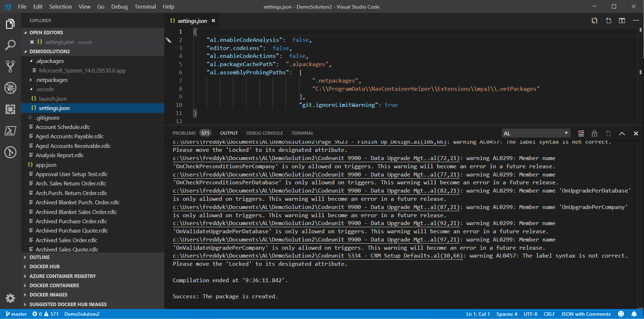
Task: Select the AL output channel dropdown
Action: (x=536, y=133)
